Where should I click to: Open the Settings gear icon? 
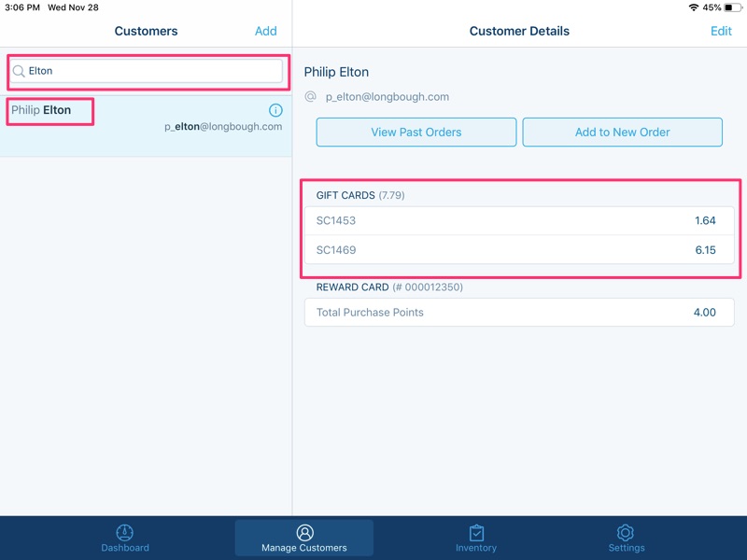[627, 532]
